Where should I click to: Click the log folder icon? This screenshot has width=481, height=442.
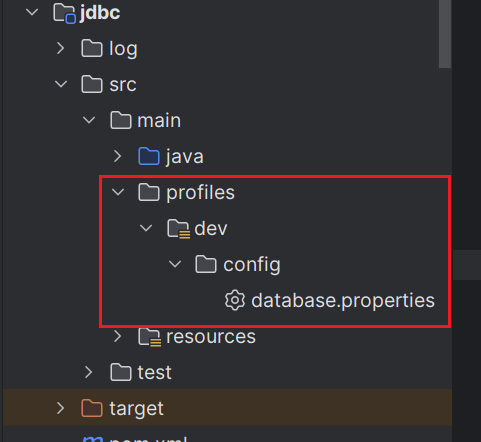tap(92, 48)
